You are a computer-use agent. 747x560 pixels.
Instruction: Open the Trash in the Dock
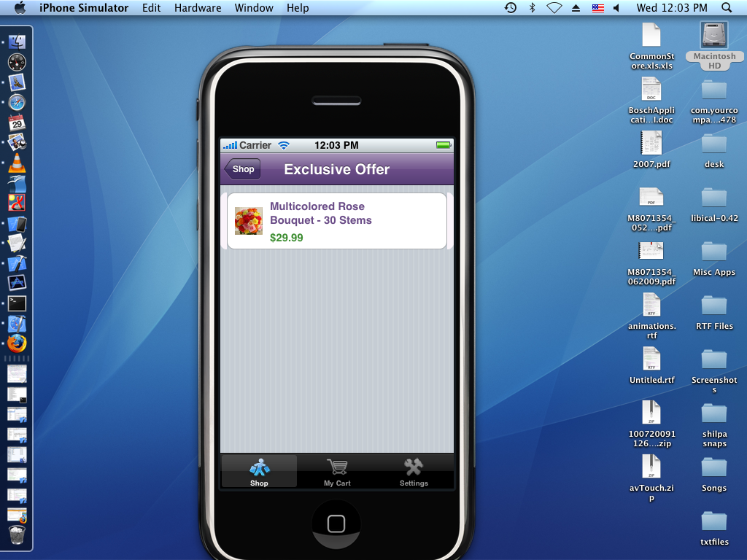tap(18, 535)
